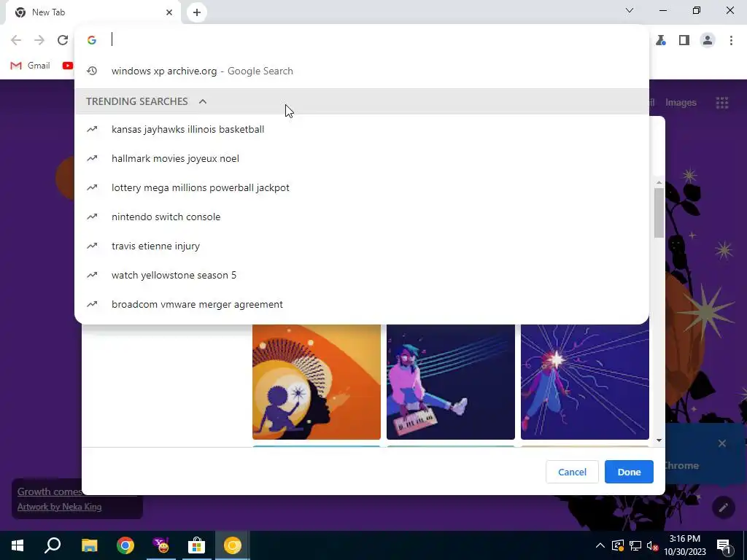
Task: Dismiss the Chrome promo with X
Action: (x=721, y=443)
